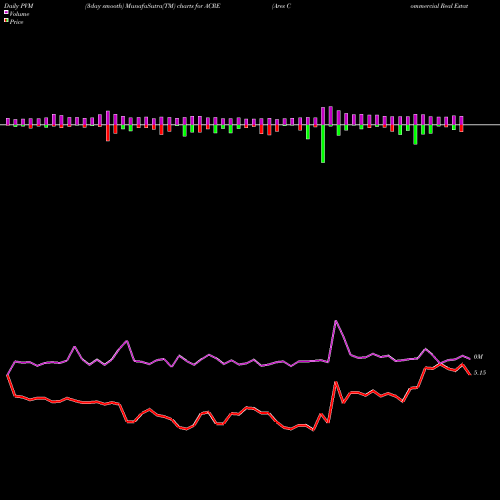Click the '(Ares C' header text
The width and height of the screenshot is (500, 500).
tap(282, 6)
